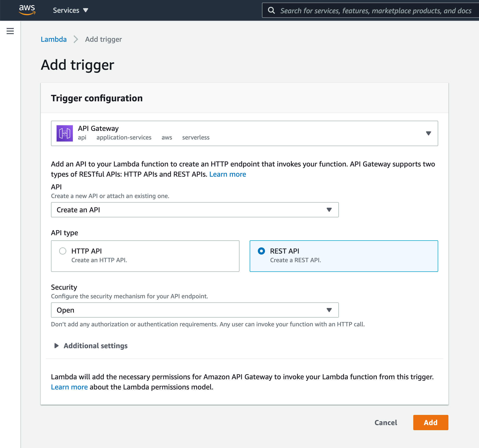Click the 'serverless' tag text
This screenshot has width=479, height=448.
[x=196, y=137]
